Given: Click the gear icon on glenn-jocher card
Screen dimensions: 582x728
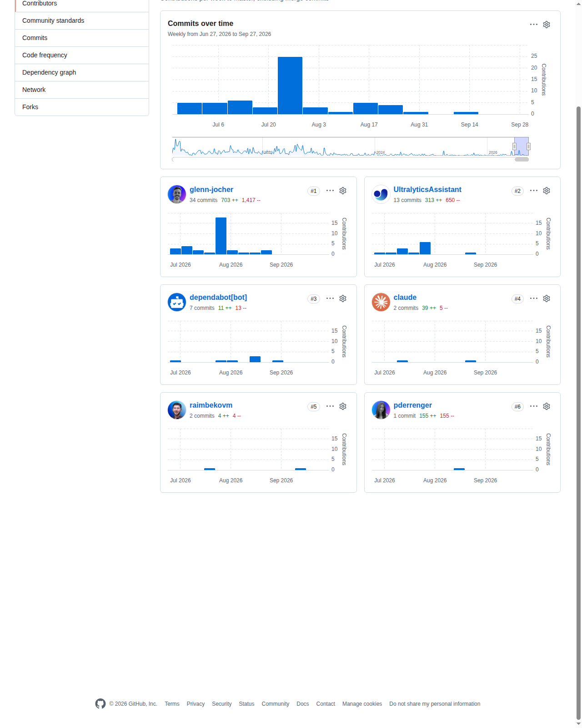Looking at the screenshot, I should point(343,191).
